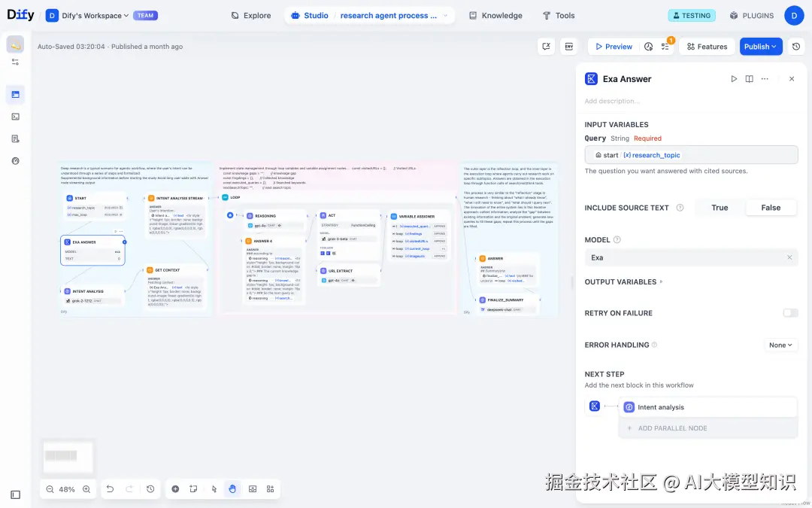Viewport: 812px width, 508px height.
Task: Open the logs document icon in sidebar
Action: 16,139
